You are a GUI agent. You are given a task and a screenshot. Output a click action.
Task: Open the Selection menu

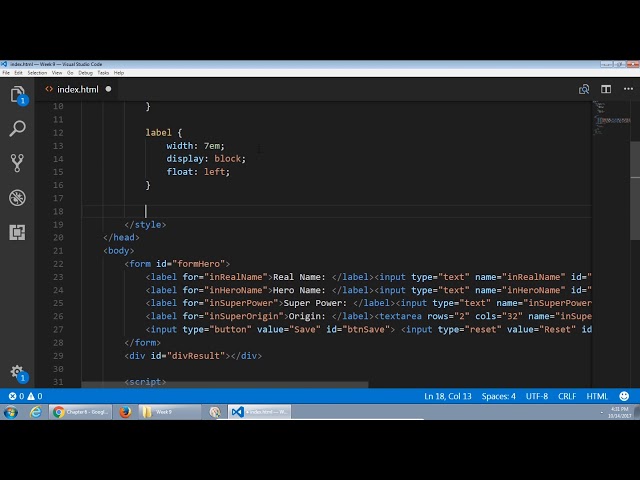(x=37, y=73)
